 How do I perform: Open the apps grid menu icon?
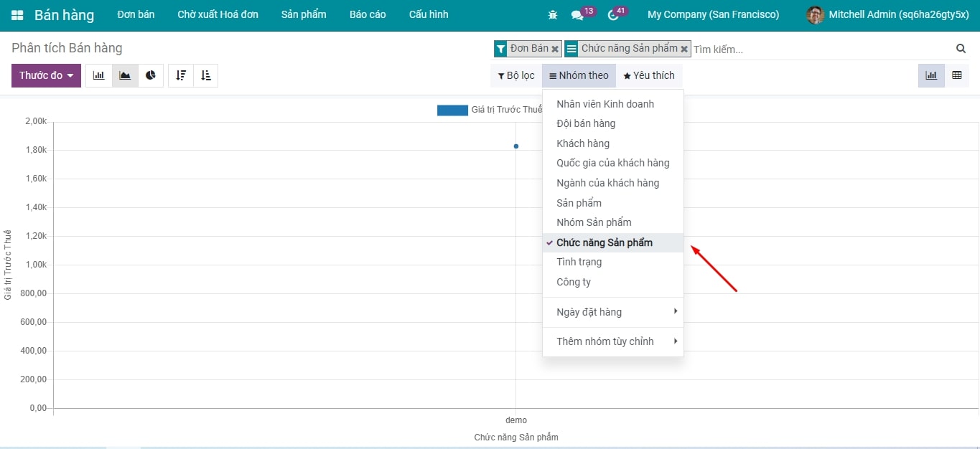[17, 15]
